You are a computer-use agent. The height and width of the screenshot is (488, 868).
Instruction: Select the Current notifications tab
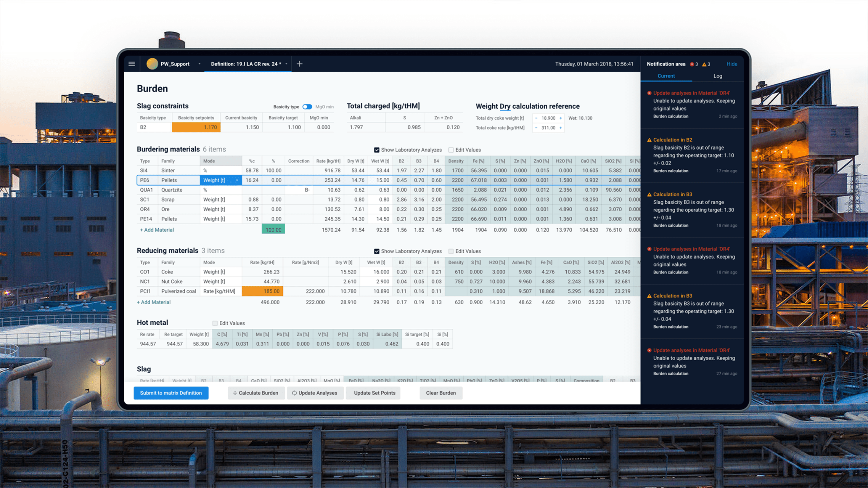(666, 76)
